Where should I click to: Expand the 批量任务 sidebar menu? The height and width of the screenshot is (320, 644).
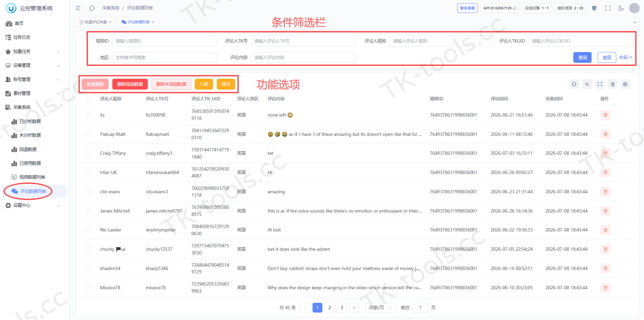click(x=33, y=52)
